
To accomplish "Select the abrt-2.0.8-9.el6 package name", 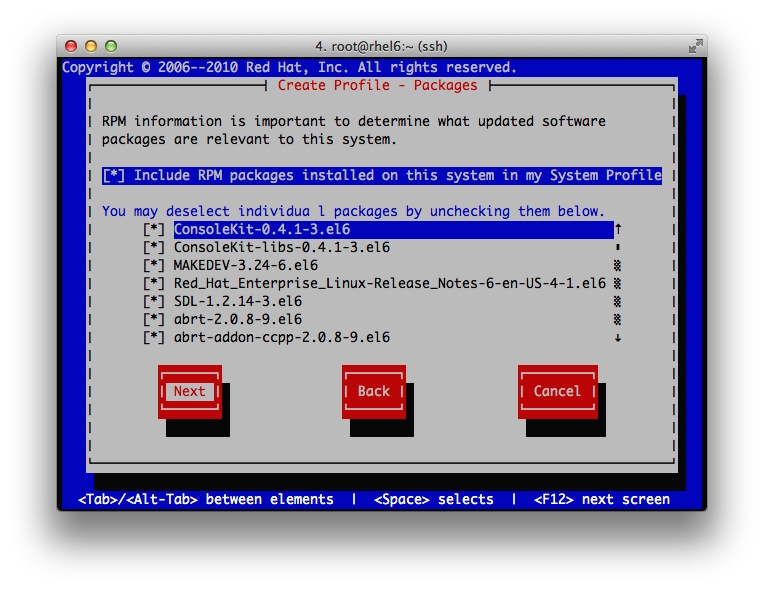I will 238,320.
